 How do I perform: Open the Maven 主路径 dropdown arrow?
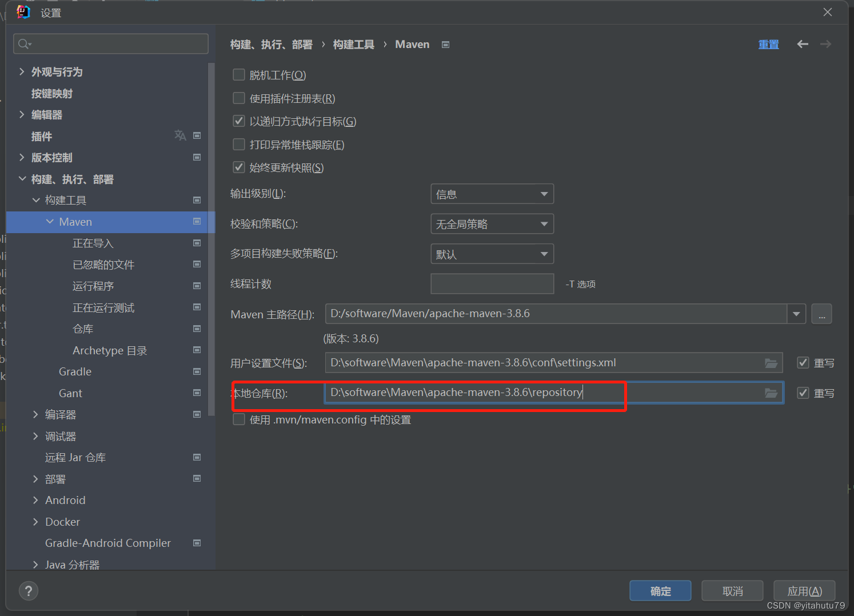pos(796,314)
